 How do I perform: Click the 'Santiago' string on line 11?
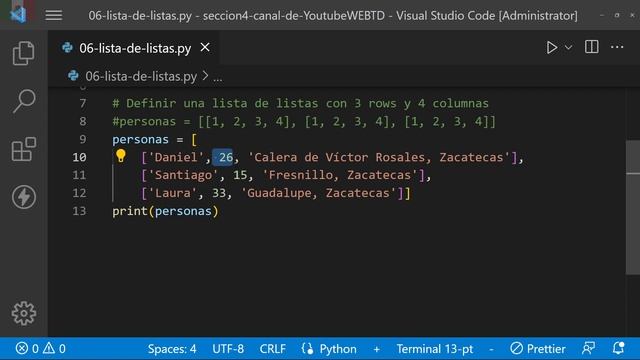[183, 175]
